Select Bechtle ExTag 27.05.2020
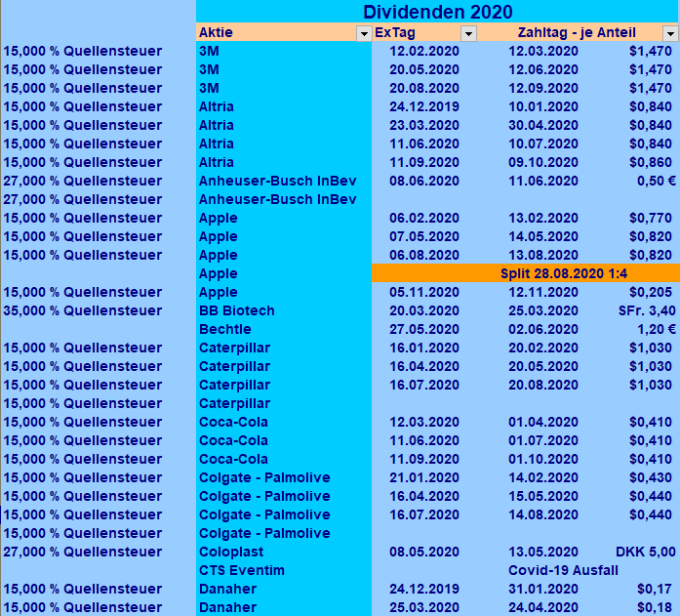 click(x=424, y=330)
